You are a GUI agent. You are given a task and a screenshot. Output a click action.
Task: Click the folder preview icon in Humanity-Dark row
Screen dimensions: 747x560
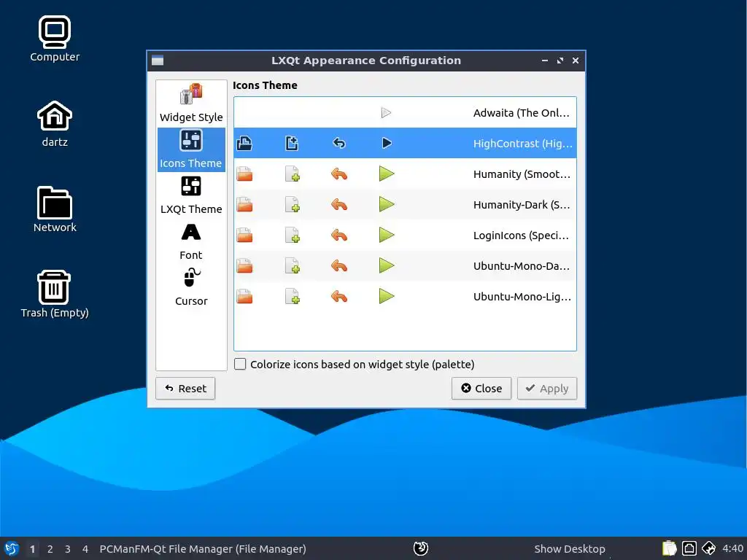point(244,204)
